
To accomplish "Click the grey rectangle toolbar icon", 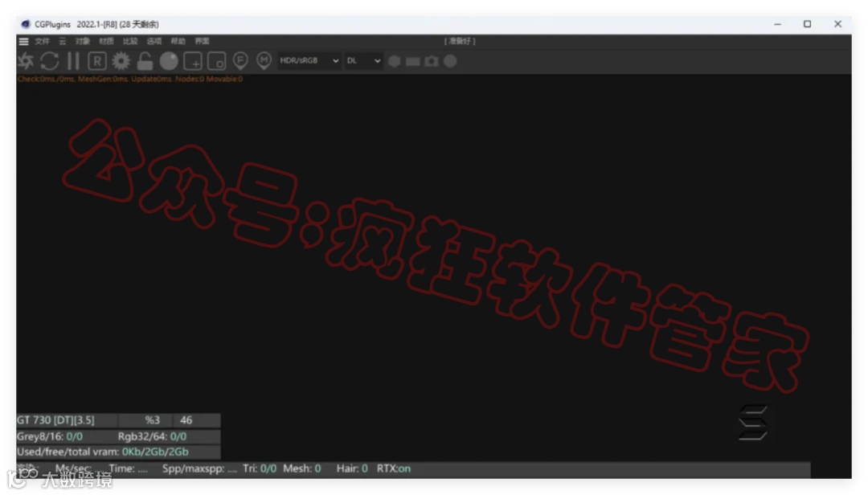I will pos(413,61).
